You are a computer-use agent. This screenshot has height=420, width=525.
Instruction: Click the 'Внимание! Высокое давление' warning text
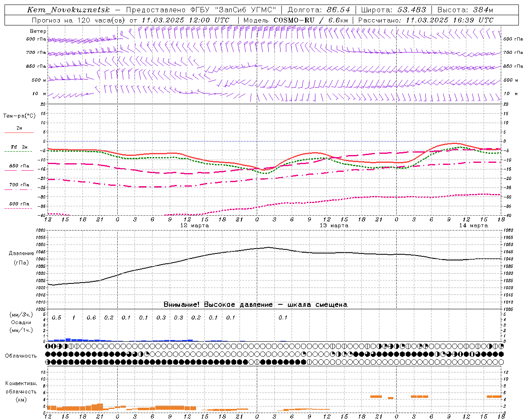[218, 305]
